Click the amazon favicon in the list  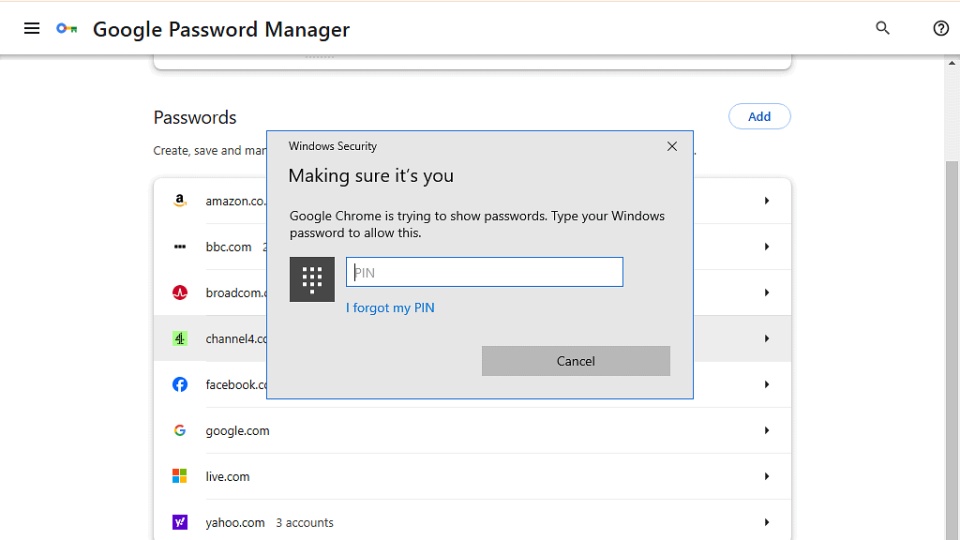pyautogui.click(x=179, y=200)
